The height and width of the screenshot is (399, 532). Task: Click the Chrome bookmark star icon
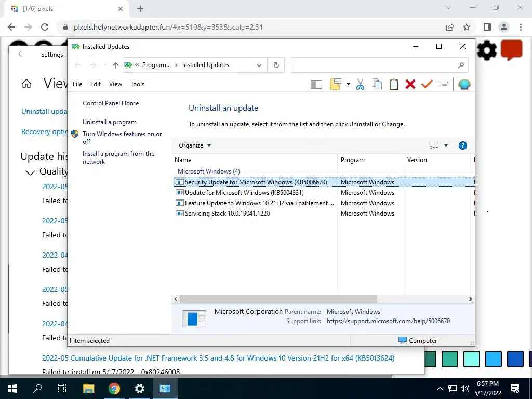click(467, 27)
